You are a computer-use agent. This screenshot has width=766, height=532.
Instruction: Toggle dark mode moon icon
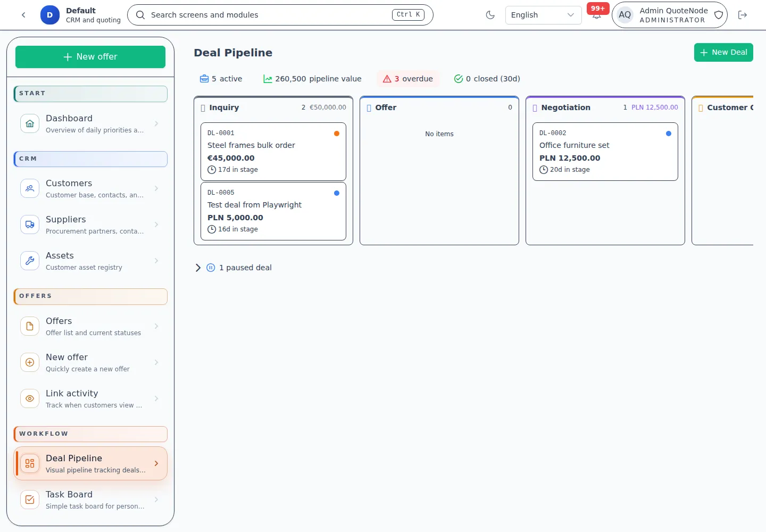[490, 15]
